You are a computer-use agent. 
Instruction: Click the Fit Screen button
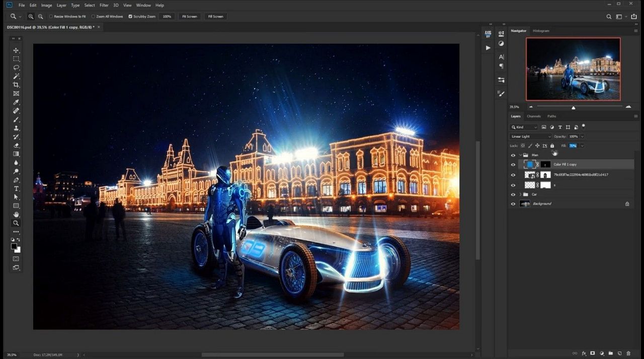[189, 16]
